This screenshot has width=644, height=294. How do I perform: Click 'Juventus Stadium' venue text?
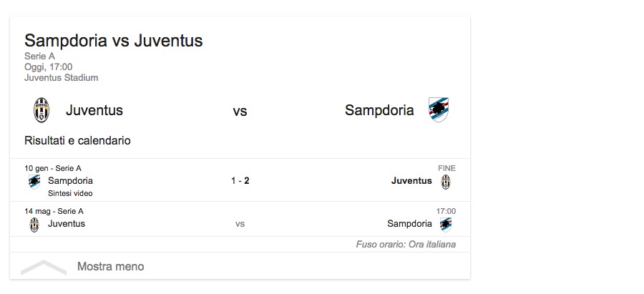61,78
